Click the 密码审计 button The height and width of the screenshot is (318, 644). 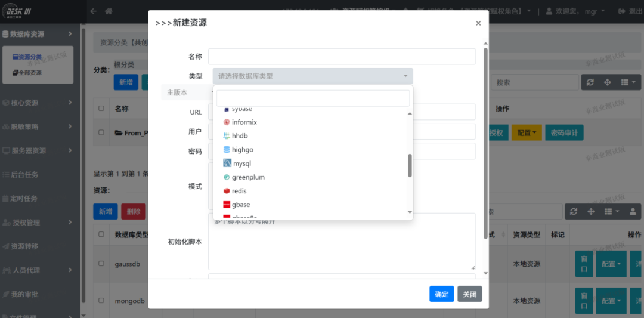(x=564, y=132)
